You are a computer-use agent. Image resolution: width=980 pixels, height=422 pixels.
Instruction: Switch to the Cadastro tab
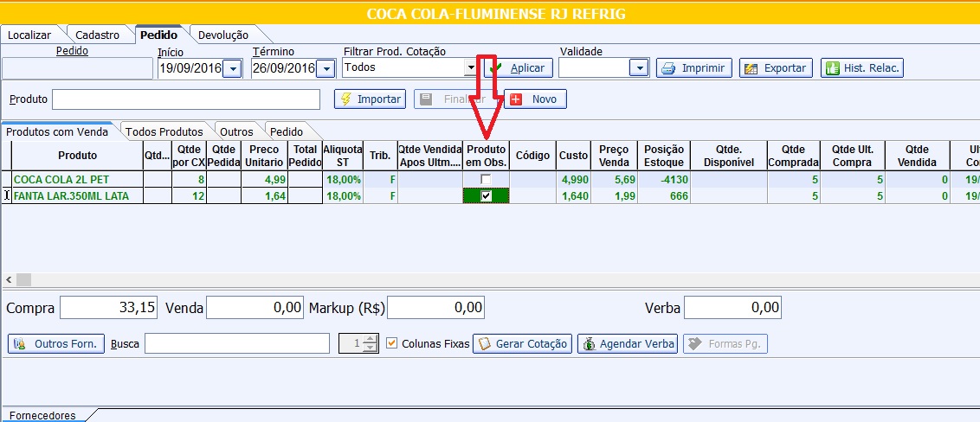pyautogui.click(x=98, y=35)
